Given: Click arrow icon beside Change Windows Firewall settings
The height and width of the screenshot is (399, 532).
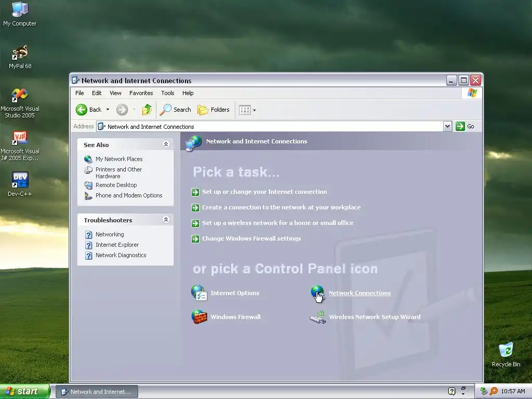Looking at the screenshot, I should (195, 239).
